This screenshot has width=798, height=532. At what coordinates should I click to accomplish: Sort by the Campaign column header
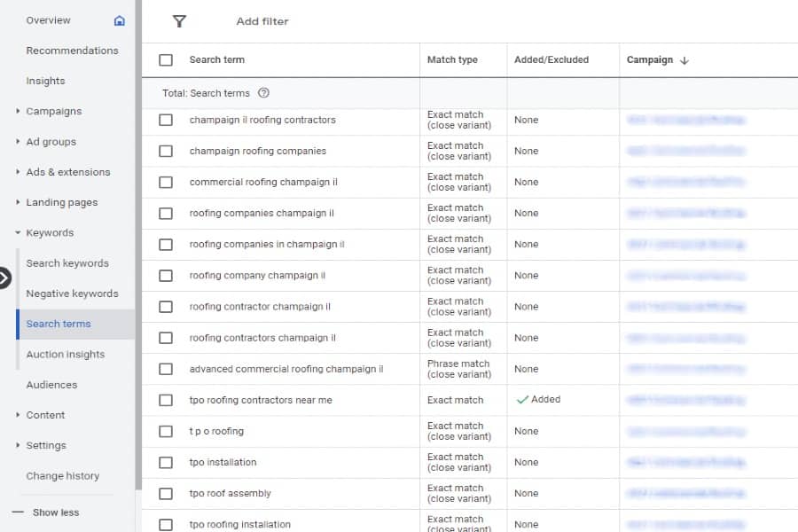[649, 59]
